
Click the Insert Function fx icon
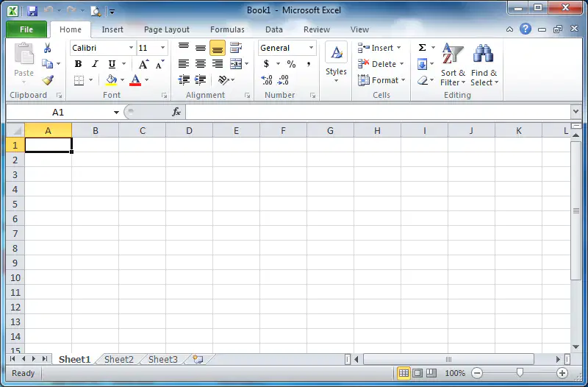coord(176,112)
